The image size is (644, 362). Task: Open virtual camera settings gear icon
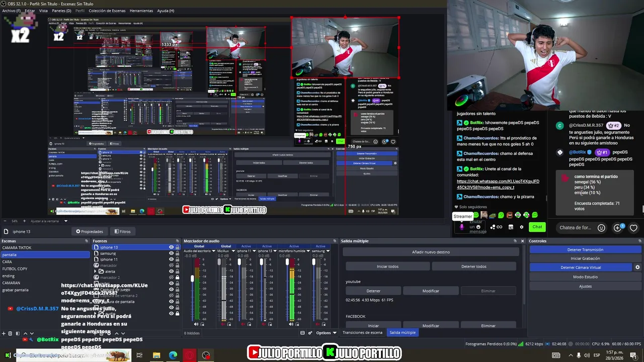[637, 267]
